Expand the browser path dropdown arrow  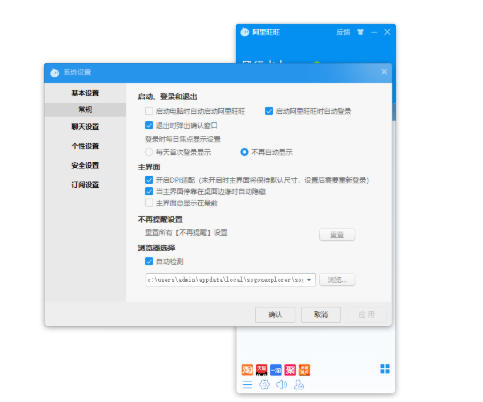pyautogui.click(x=309, y=280)
